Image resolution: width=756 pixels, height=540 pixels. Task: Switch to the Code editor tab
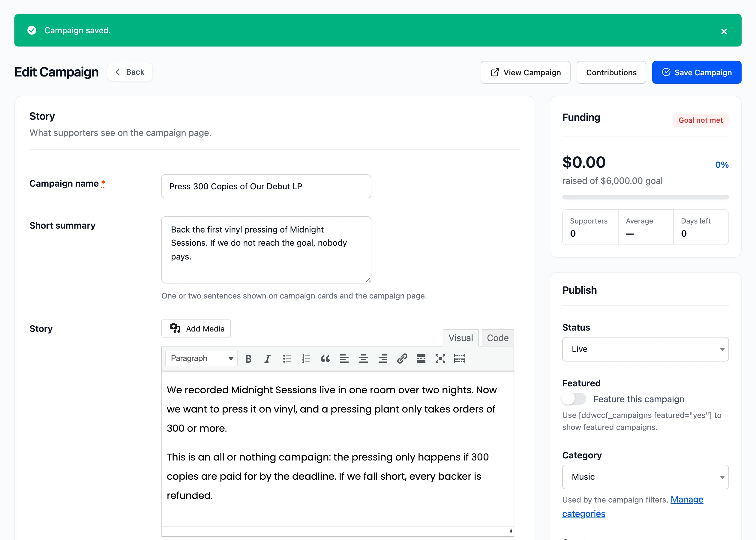pos(498,338)
